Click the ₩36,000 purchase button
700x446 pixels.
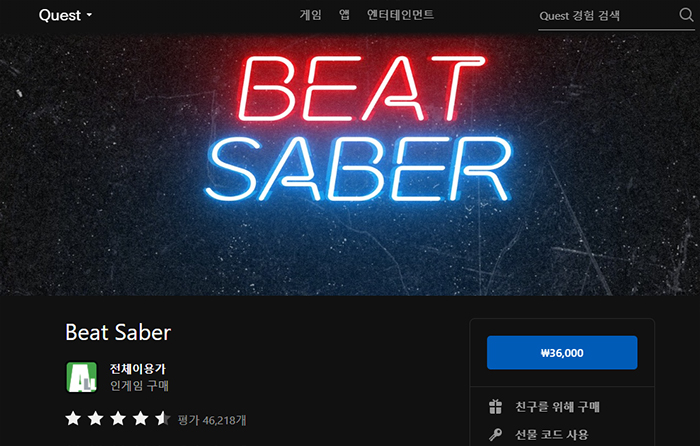562,353
